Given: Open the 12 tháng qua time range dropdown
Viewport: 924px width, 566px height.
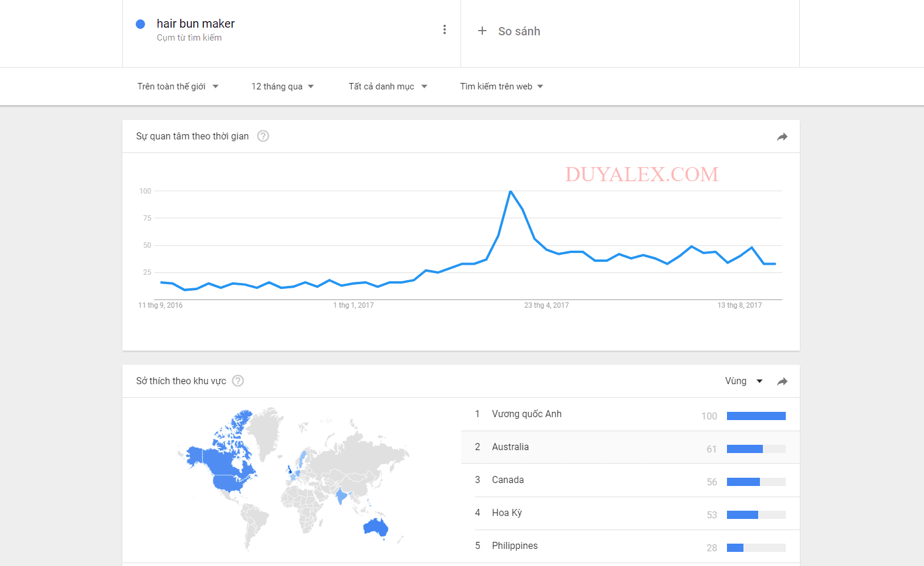Looking at the screenshot, I should (283, 86).
